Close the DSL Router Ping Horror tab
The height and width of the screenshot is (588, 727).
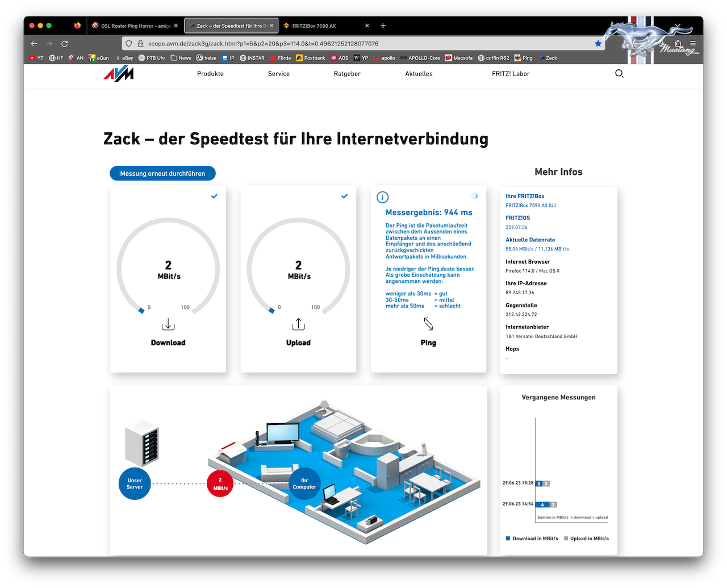[176, 26]
